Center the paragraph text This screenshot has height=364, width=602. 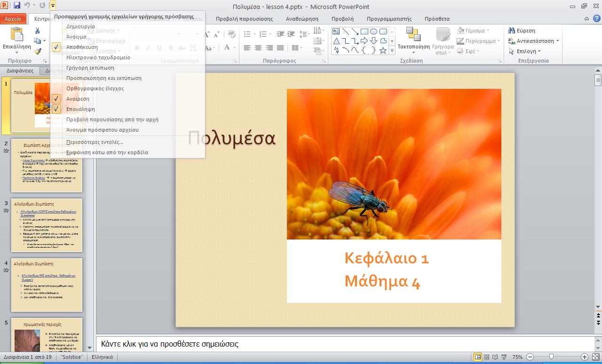258,47
